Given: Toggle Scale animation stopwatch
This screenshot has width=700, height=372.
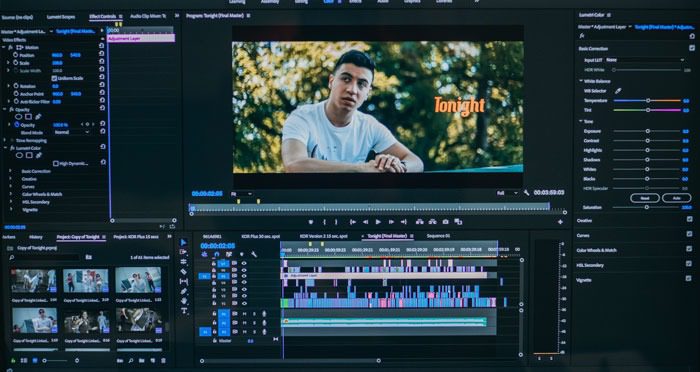Looking at the screenshot, I should pyautogui.click(x=15, y=63).
